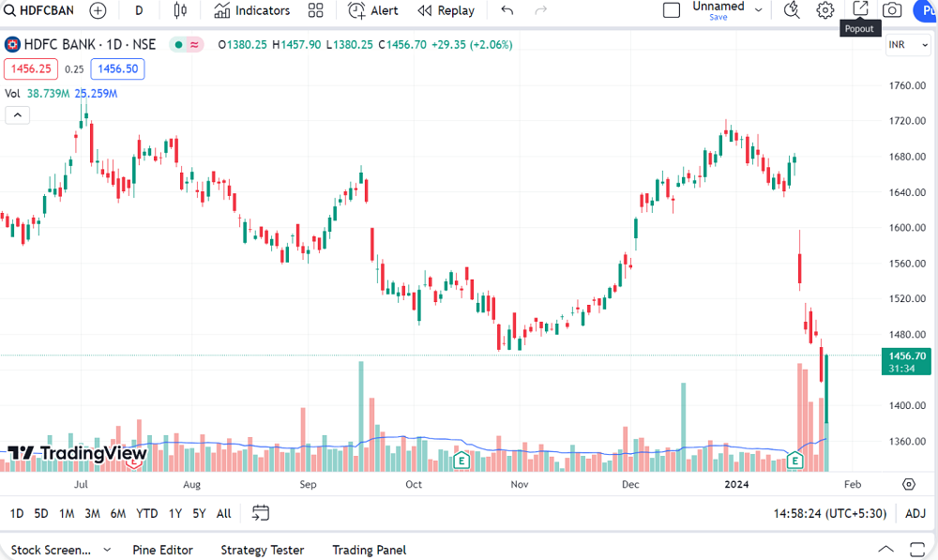Click the pink approximate-data indicator icon
938x560 pixels.
(194, 45)
